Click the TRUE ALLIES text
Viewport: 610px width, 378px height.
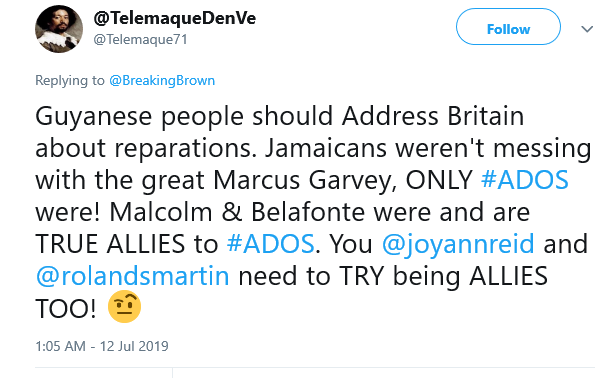pos(110,244)
